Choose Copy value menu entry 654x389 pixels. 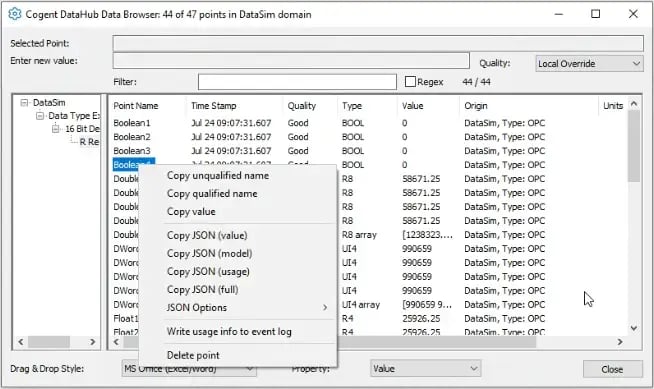(x=191, y=211)
